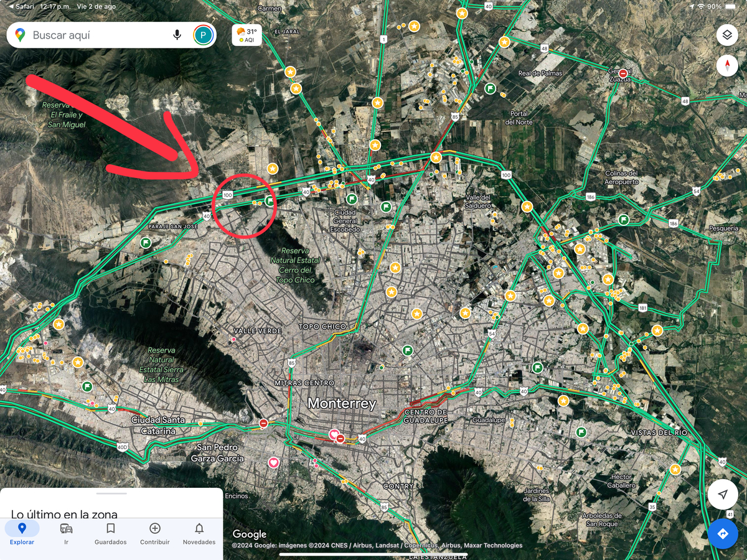Switch to the Explorar tab
This screenshot has width=747, height=560.
[22, 533]
